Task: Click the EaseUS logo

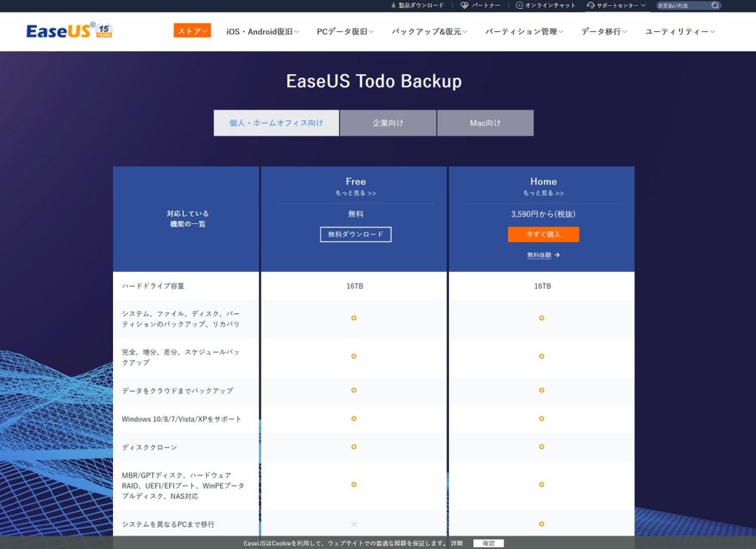Action: click(69, 31)
